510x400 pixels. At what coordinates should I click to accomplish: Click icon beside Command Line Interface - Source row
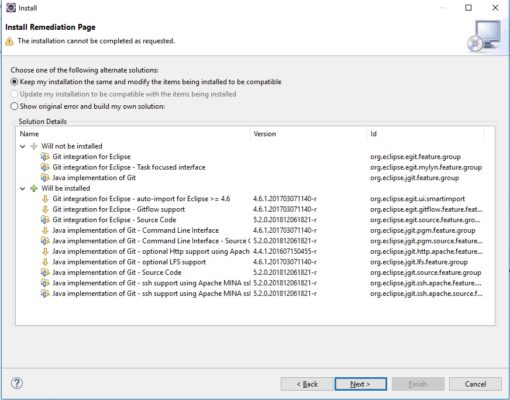45,241
